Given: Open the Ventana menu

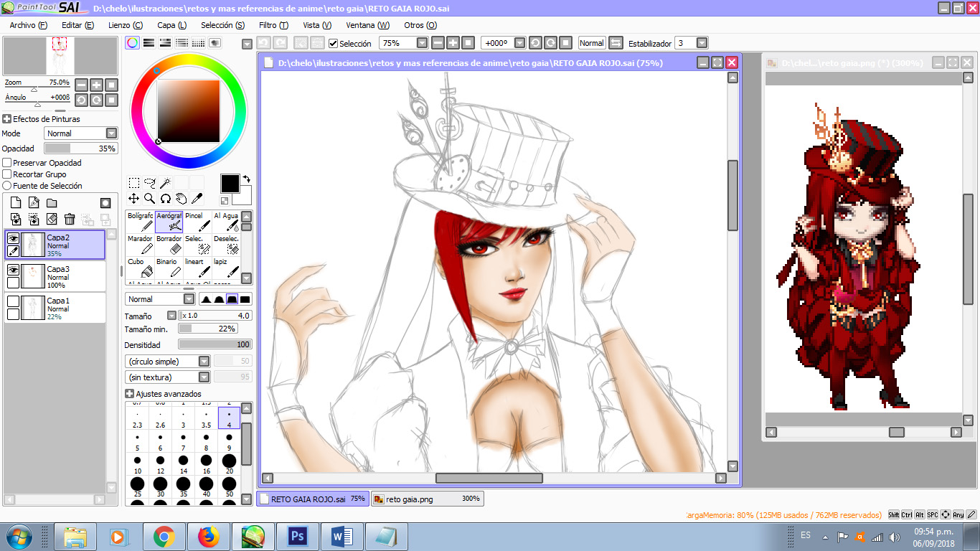Looking at the screenshot, I should [367, 25].
